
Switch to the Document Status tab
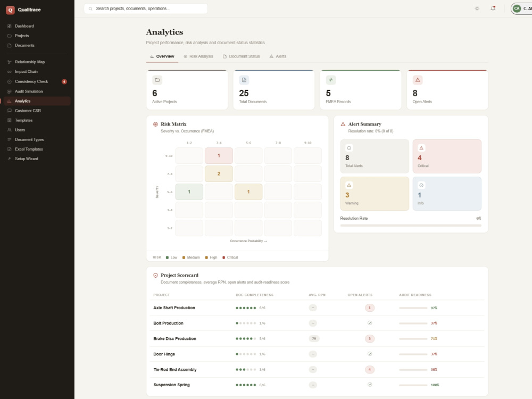click(241, 56)
